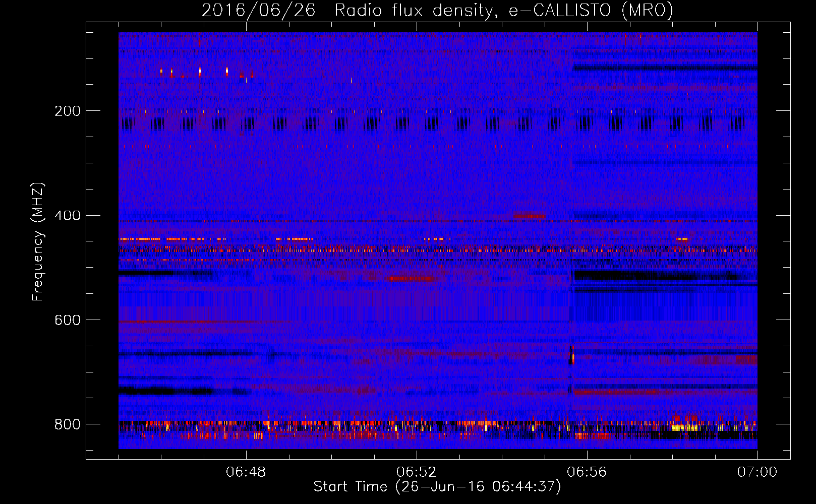Click the "Start Time (26-Jun-16 06:44:37)" axis label

tap(437, 487)
